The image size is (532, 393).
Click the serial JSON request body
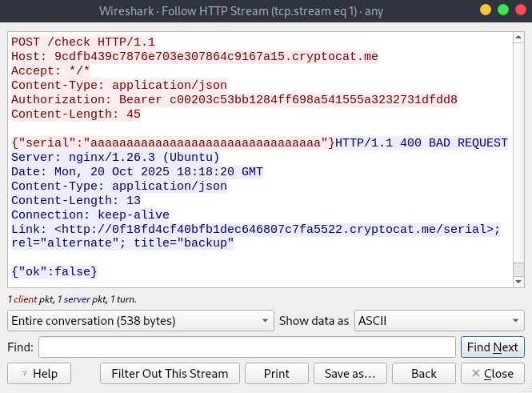173,143
